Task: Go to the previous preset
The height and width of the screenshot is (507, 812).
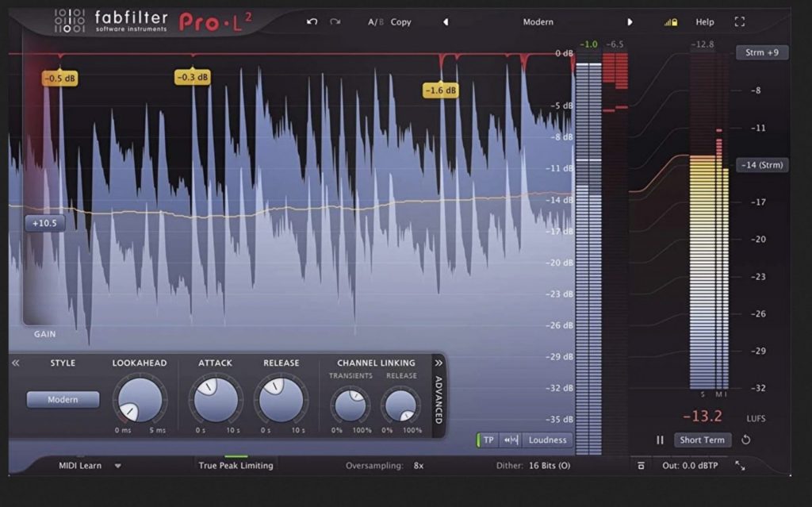Action: 446,21
